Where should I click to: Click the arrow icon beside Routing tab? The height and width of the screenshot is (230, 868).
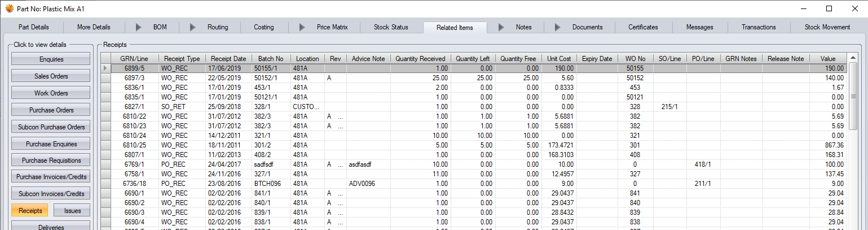coord(193,27)
